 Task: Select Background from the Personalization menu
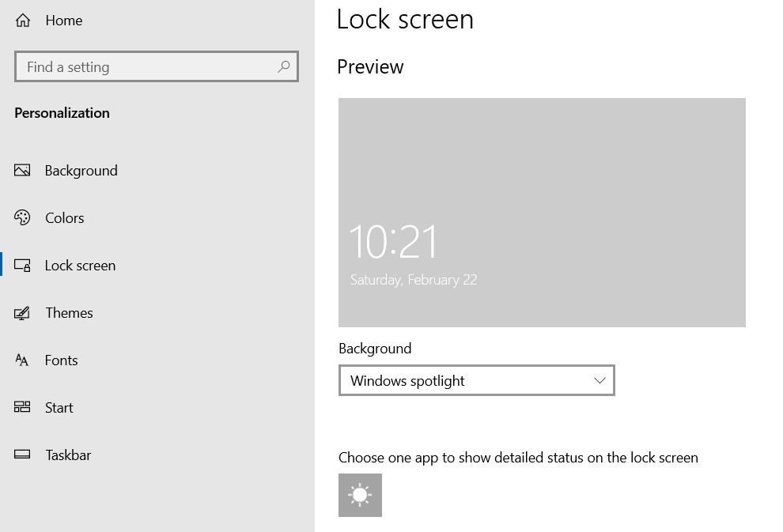point(81,170)
